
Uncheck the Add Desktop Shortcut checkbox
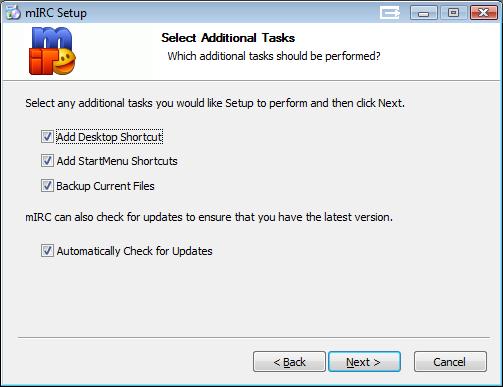click(47, 137)
